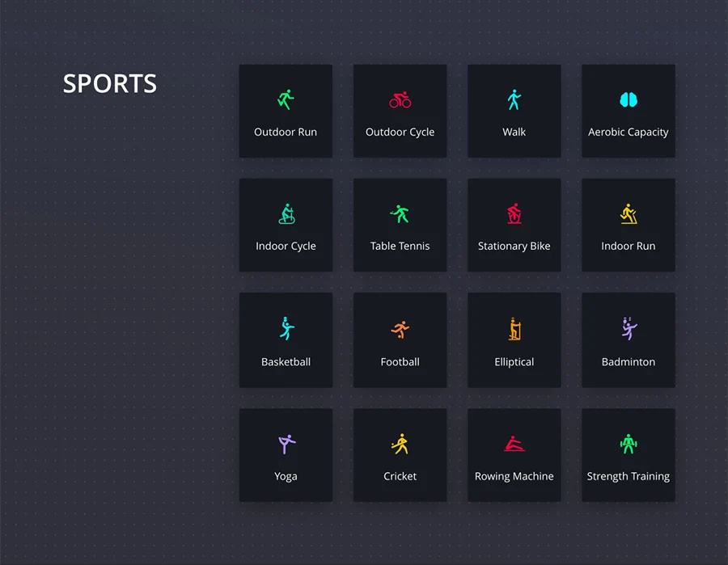
Task: Click the orange Football kicker icon
Action: tap(400, 329)
